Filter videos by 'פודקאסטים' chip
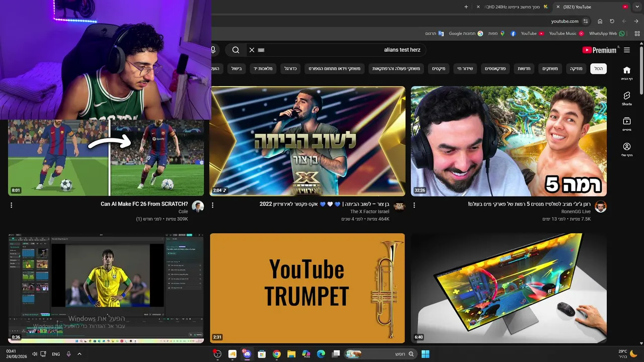 click(x=496, y=68)
